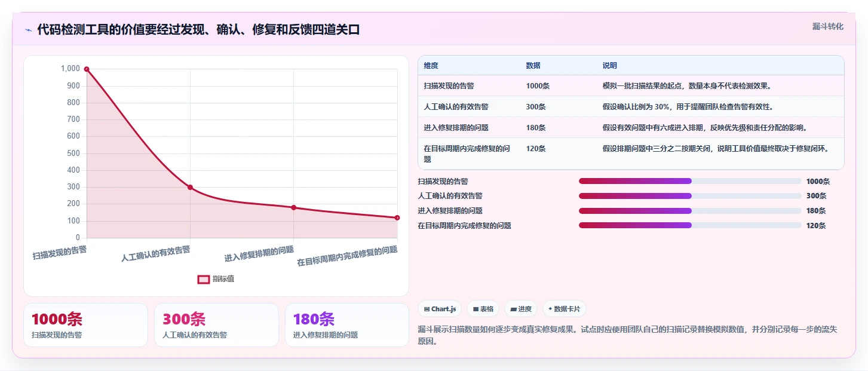This screenshot has width=868, height=371.
Task: Click the lightning icon beside the title
Action: pos(29,30)
